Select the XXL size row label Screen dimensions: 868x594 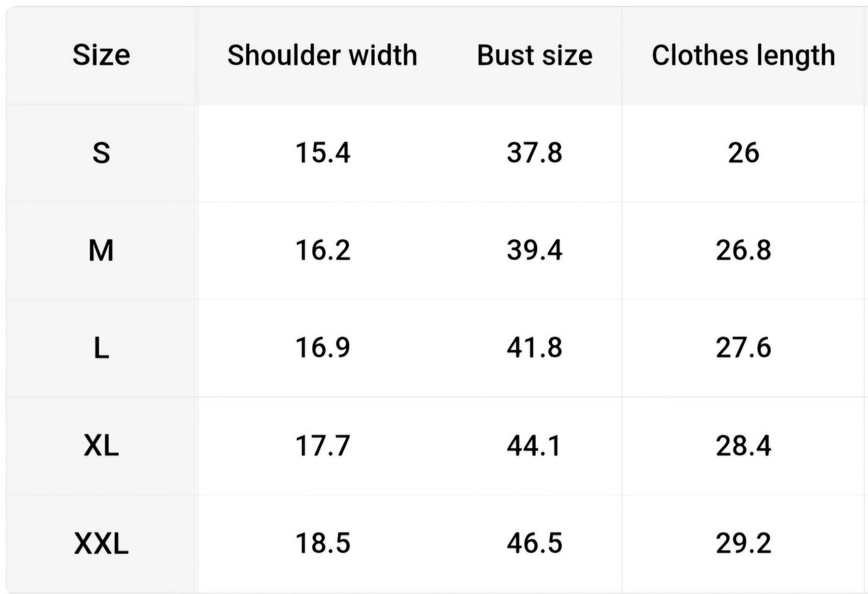pyautogui.click(x=101, y=543)
